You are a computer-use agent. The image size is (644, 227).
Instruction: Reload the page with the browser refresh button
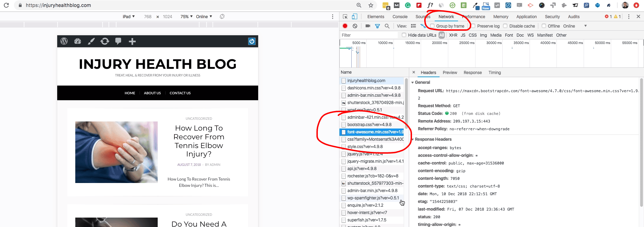coord(6,5)
